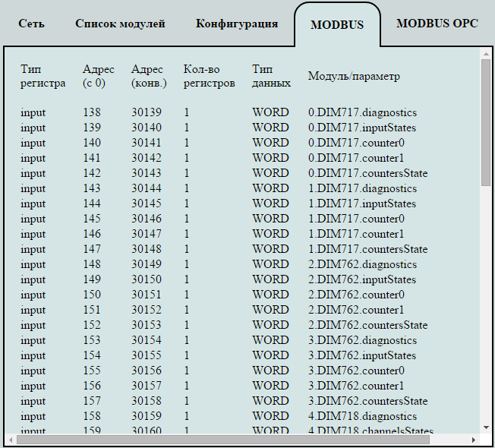Click converted address 30145
This screenshot has height=448, width=495.
point(147,203)
